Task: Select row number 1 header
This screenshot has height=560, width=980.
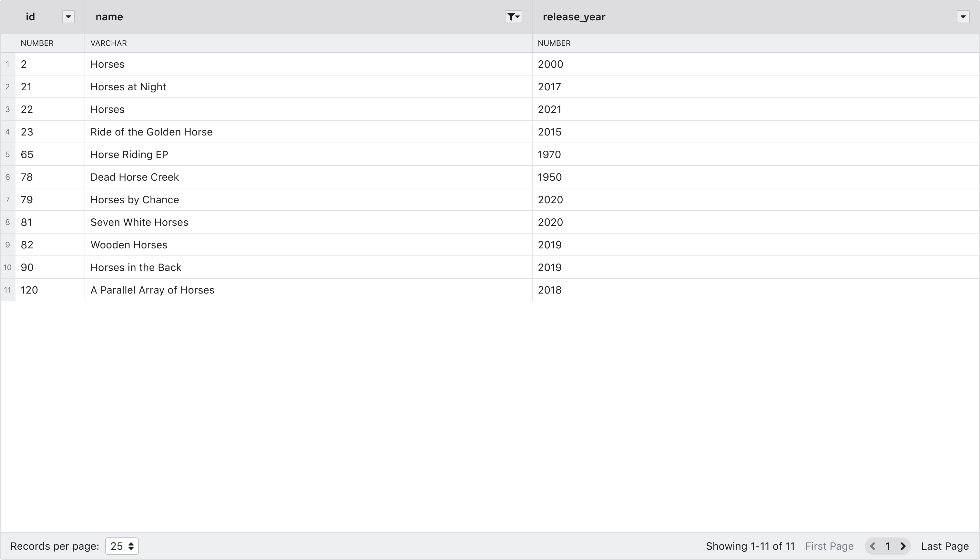Action: [x=7, y=64]
